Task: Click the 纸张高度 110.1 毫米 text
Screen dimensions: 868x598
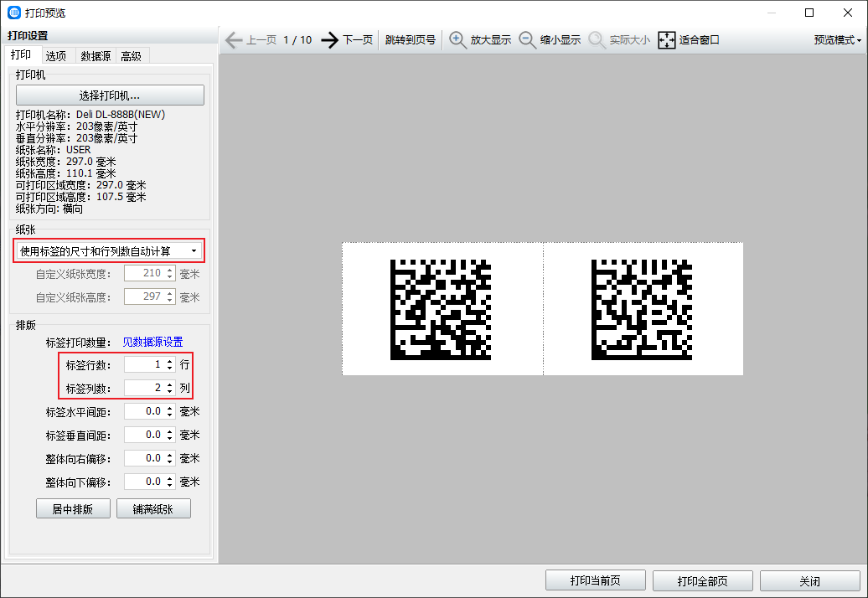Action: pos(66,173)
